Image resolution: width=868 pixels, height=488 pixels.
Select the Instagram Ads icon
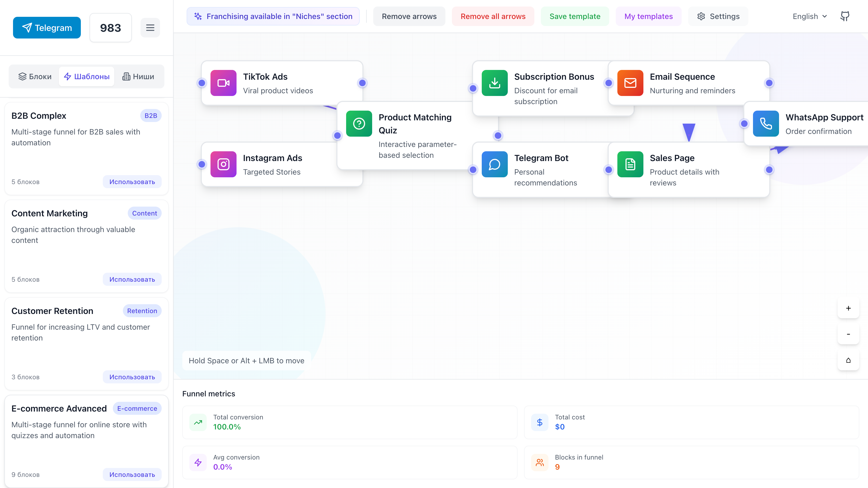[224, 164]
